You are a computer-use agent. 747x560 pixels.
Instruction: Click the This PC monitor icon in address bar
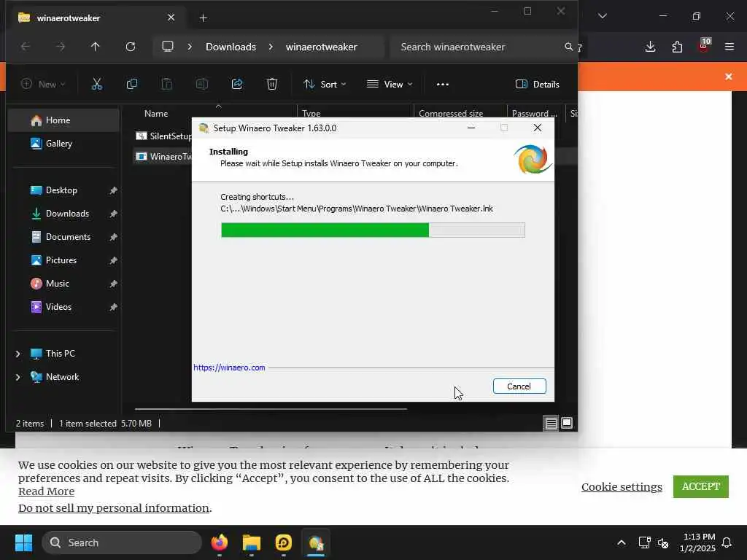168,47
